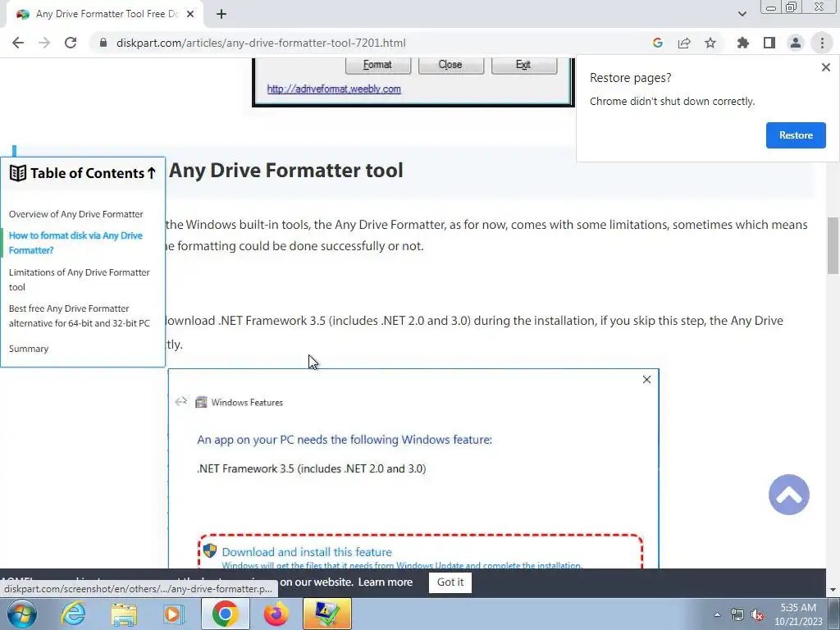Image resolution: width=840 pixels, height=630 pixels.
Task: Go to Limitations of Any Drive Formatter tool
Action: pyautogui.click(x=80, y=280)
